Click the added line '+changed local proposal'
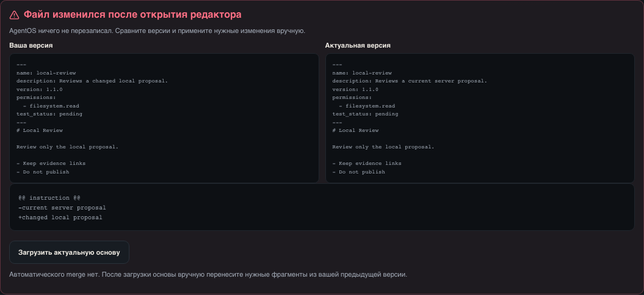Image resolution: width=644 pixels, height=295 pixels. click(x=60, y=218)
